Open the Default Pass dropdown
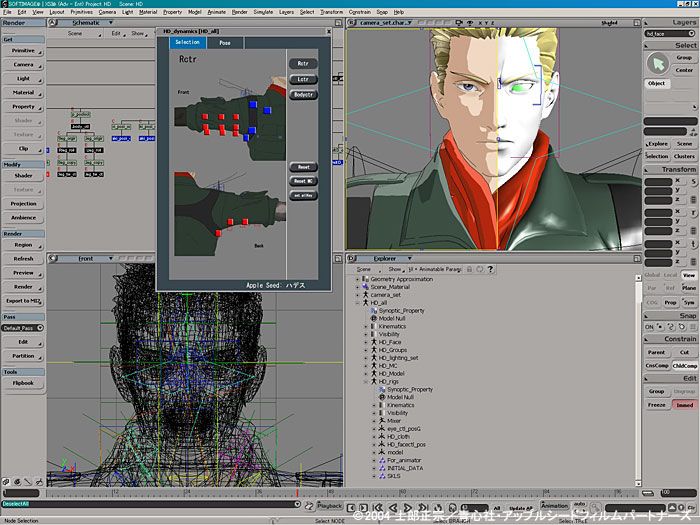700x525 pixels. 40,328
